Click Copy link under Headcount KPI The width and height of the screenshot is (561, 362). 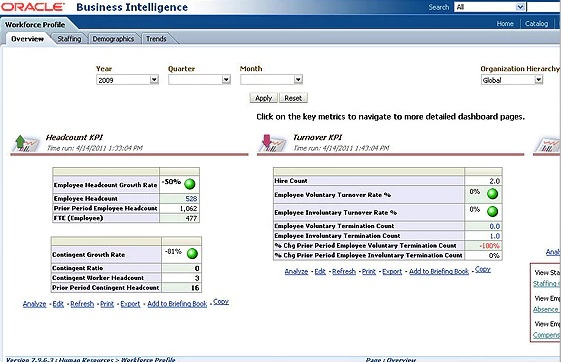coord(221,302)
